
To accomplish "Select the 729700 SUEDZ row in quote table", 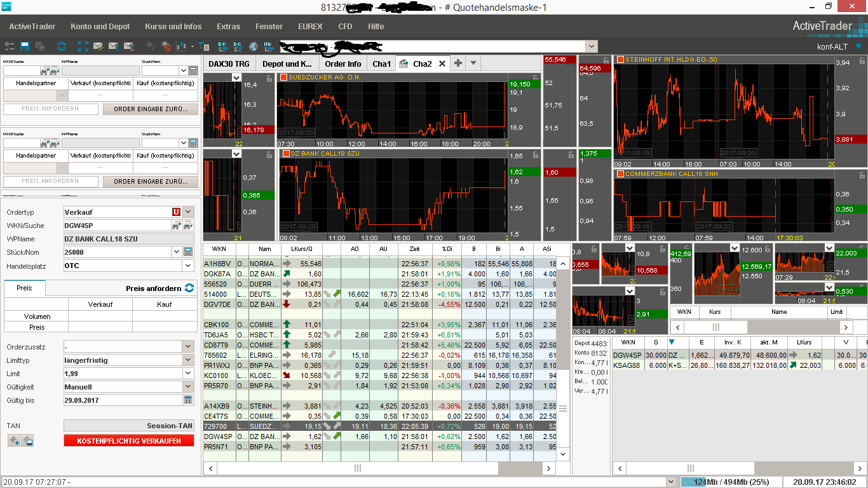I will coord(379,426).
